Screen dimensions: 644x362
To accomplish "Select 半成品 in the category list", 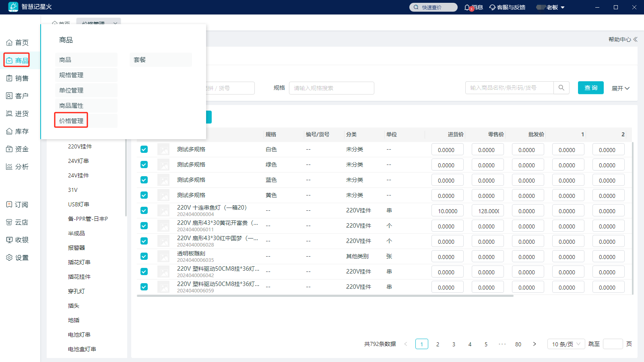I will [76, 233].
